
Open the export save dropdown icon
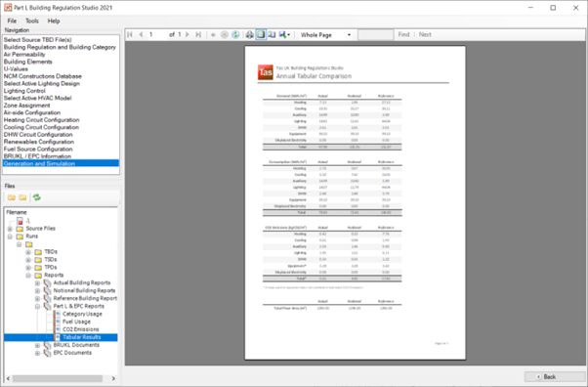pos(284,34)
